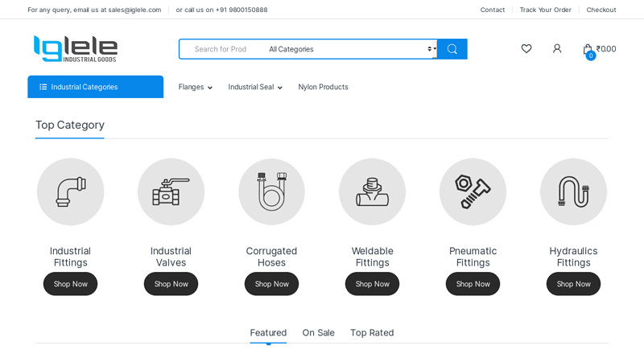Click the Pneumatic Fittings nut and bolt icon
The width and height of the screenshot is (644, 362).
pos(473,191)
